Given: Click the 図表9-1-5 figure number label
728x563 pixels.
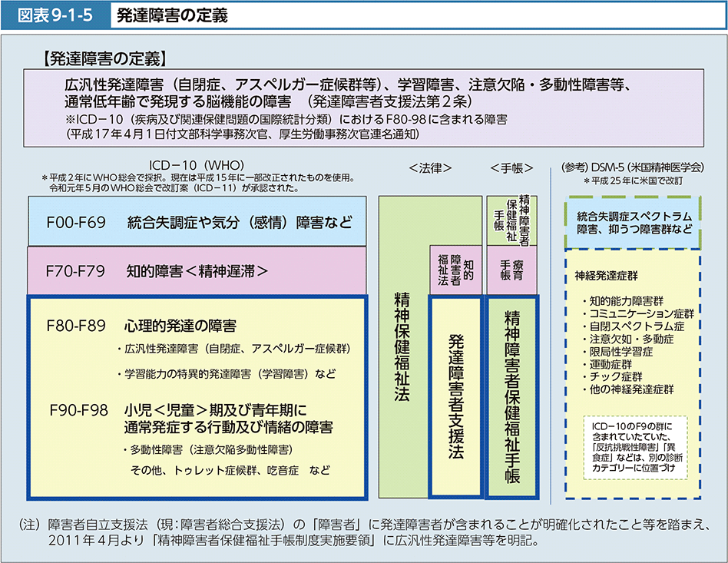Looking at the screenshot, I should click(x=55, y=14).
